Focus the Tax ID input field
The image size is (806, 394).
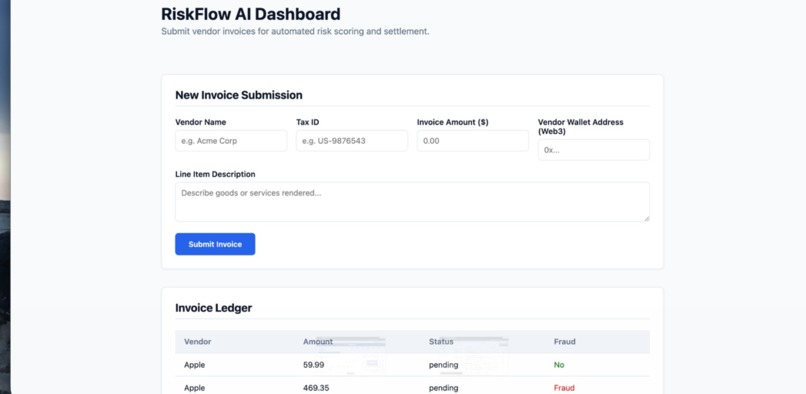click(352, 140)
